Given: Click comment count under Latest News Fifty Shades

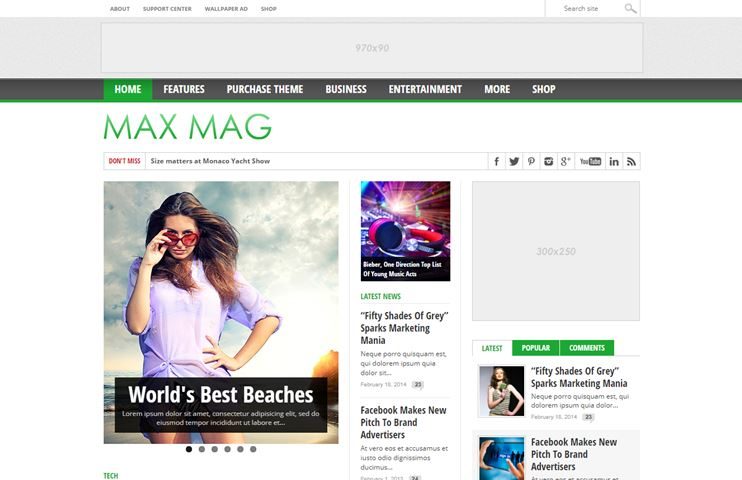Looking at the screenshot, I should pyautogui.click(x=417, y=384).
